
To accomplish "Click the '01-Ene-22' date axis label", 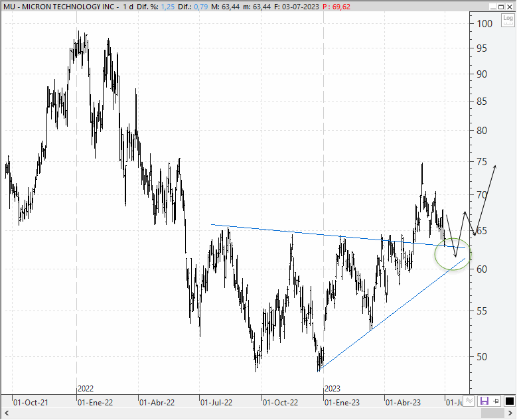I will tap(95, 403).
